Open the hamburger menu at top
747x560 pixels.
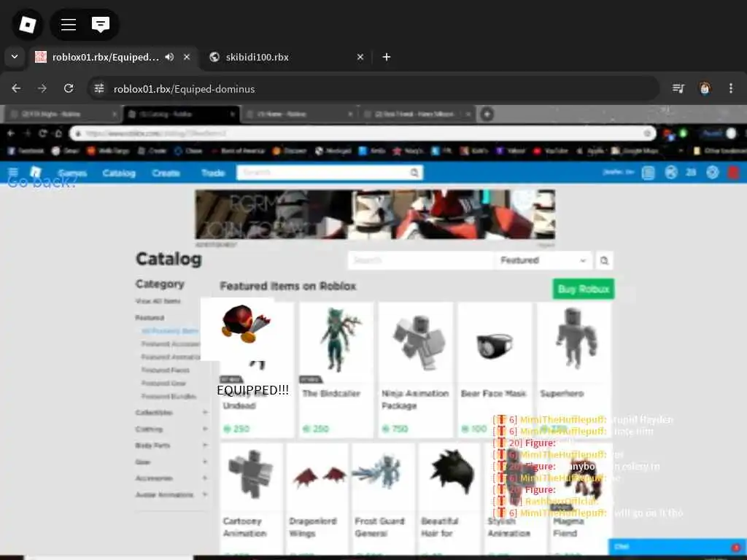[69, 24]
